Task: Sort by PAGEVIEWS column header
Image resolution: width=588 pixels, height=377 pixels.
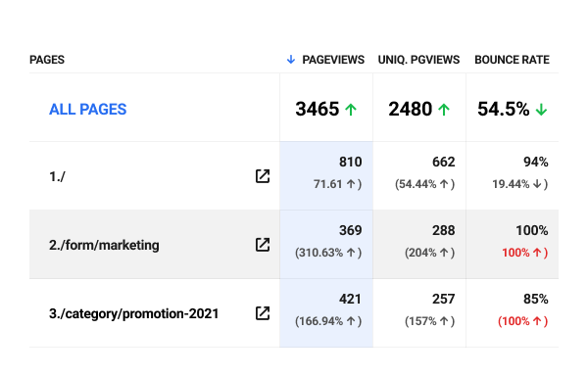Action: (x=333, y=60)
